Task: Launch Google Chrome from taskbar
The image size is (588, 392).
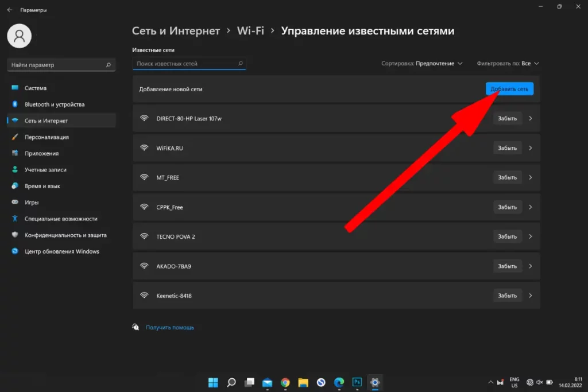Action: (285, 382)
